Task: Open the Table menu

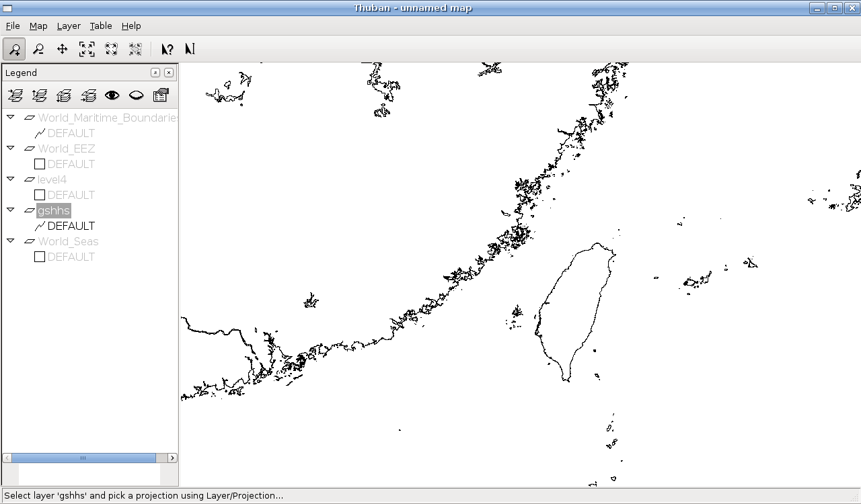Action: click(101, 26)
